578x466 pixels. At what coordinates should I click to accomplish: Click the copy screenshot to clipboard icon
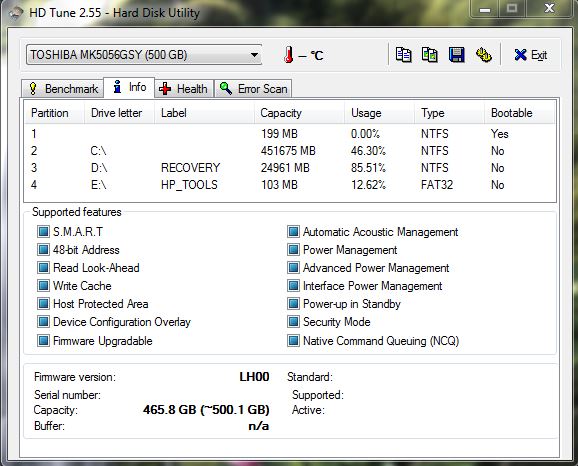tap(430, 55)
